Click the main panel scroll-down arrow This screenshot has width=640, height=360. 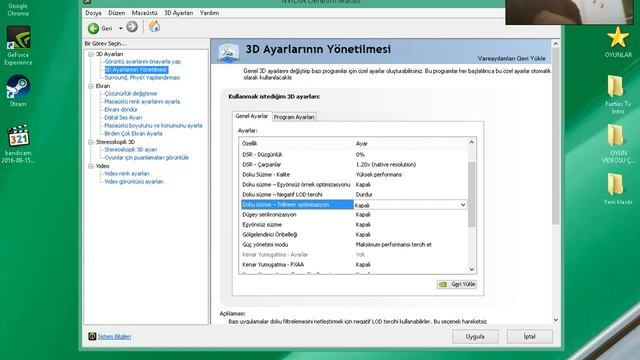coord(556,320)
